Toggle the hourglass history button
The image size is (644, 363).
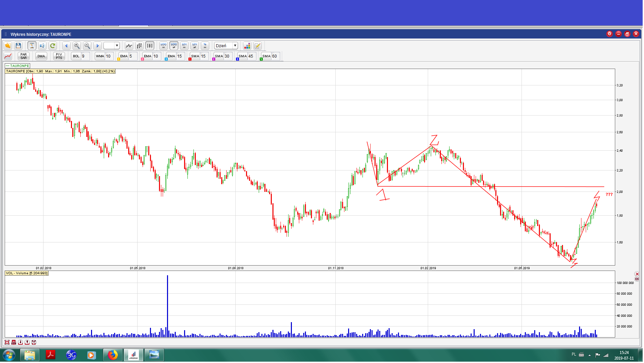pyautogui.click(x=32, y=46)
